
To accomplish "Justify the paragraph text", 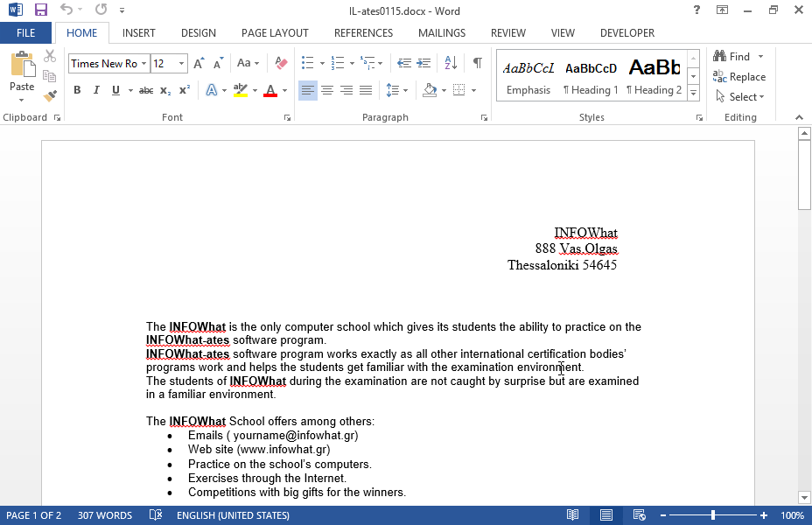I will click(x=366, y=91).
